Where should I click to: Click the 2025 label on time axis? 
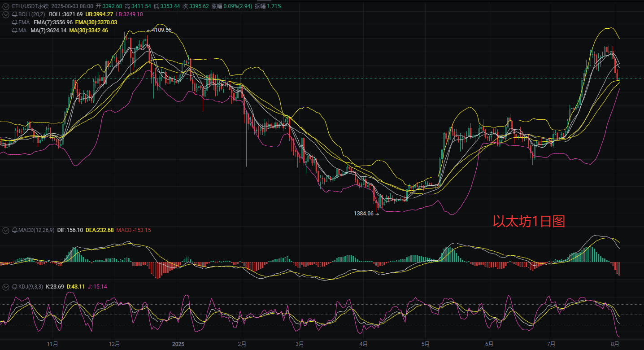pos(178,344)
